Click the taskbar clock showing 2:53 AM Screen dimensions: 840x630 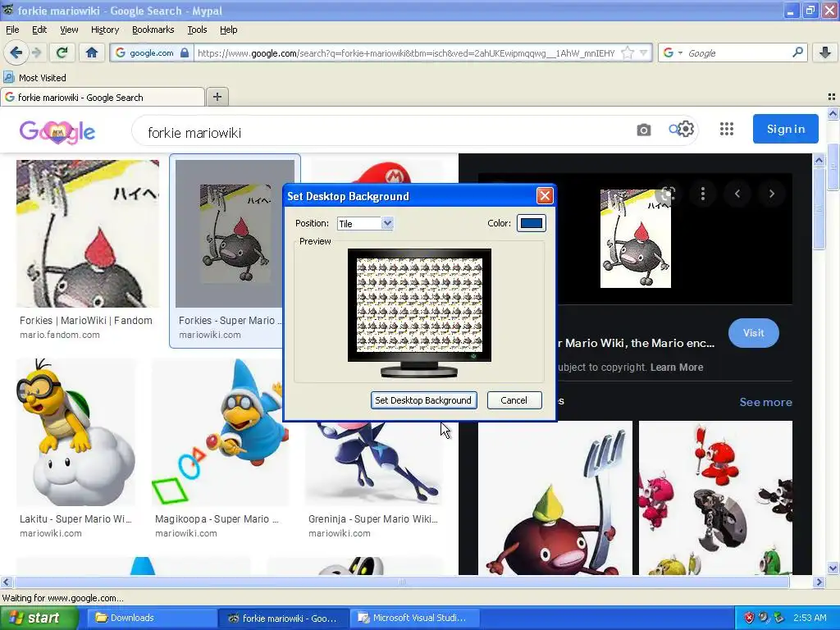(810, 618)
